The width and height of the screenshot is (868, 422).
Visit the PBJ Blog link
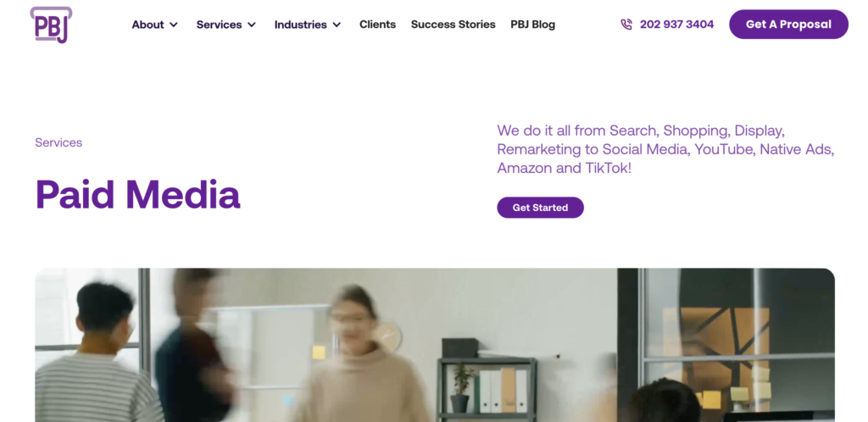coord(532,25)
